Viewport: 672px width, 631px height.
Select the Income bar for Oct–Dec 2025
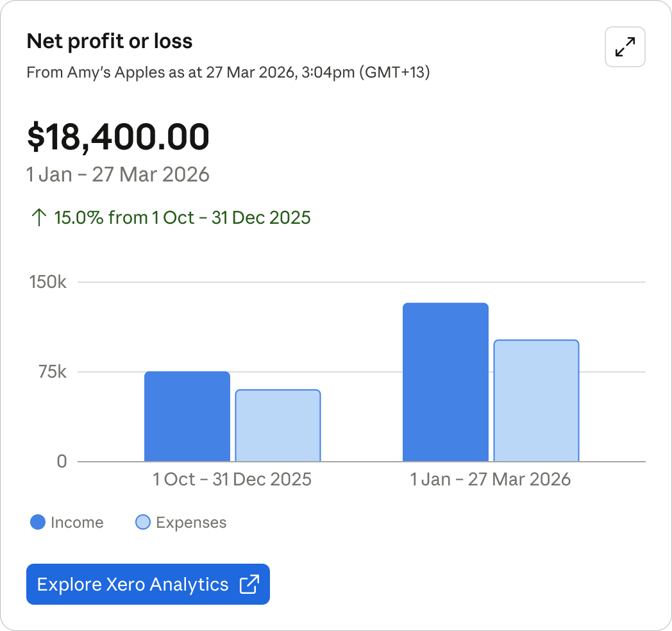click(x=187, y=416)
